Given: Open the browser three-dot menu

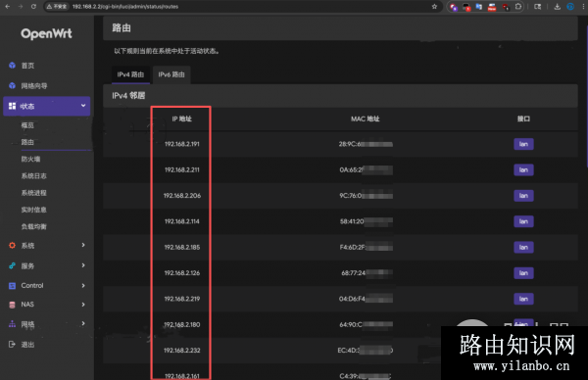Looking at the screenshot, I should click(583, 7).
